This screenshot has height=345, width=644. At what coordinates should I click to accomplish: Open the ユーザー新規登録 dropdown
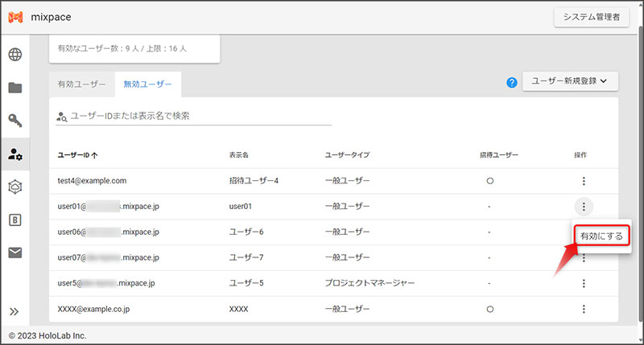pos(569,81)
